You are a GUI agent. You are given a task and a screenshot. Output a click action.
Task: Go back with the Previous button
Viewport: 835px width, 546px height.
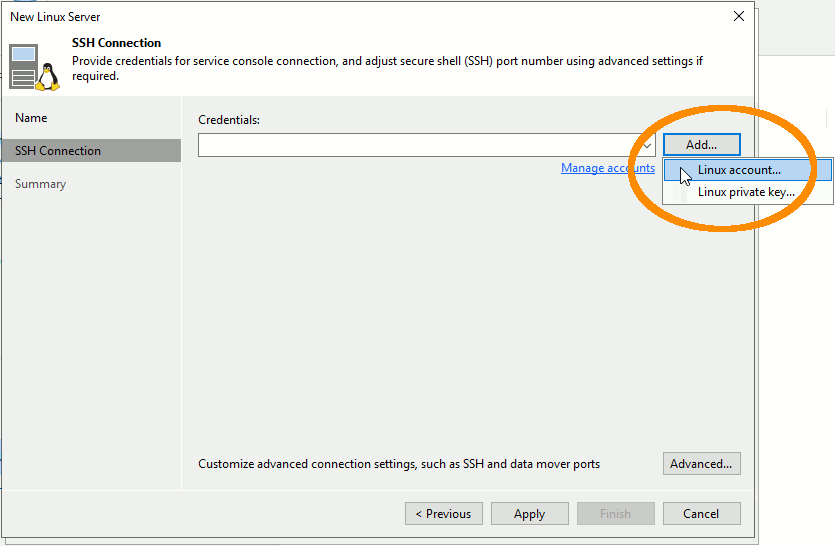(444, 514)
